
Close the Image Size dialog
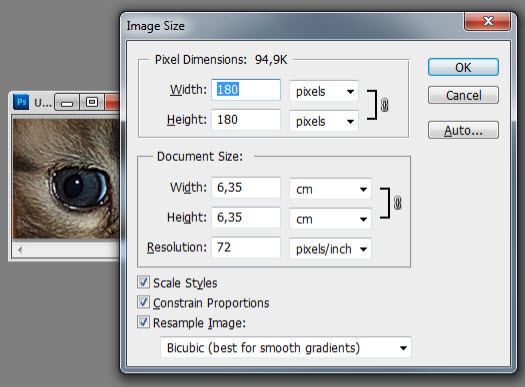[x=488, y=21]
